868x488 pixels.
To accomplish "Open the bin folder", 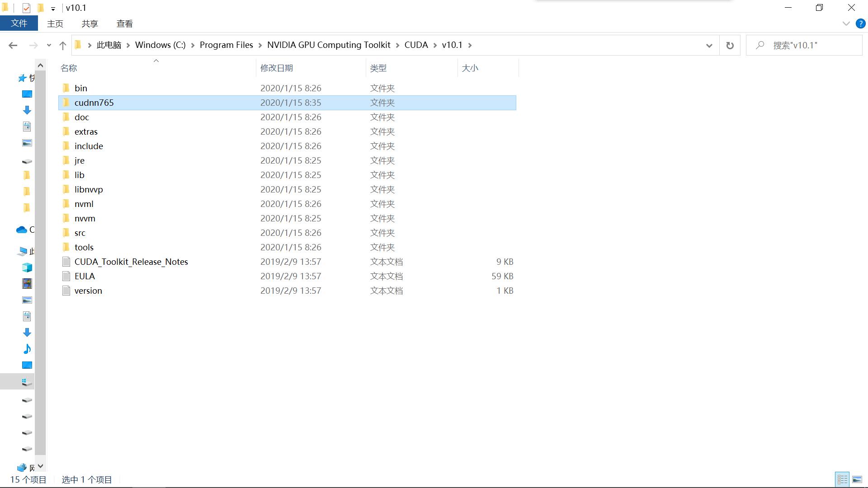I will coord(80,88).
